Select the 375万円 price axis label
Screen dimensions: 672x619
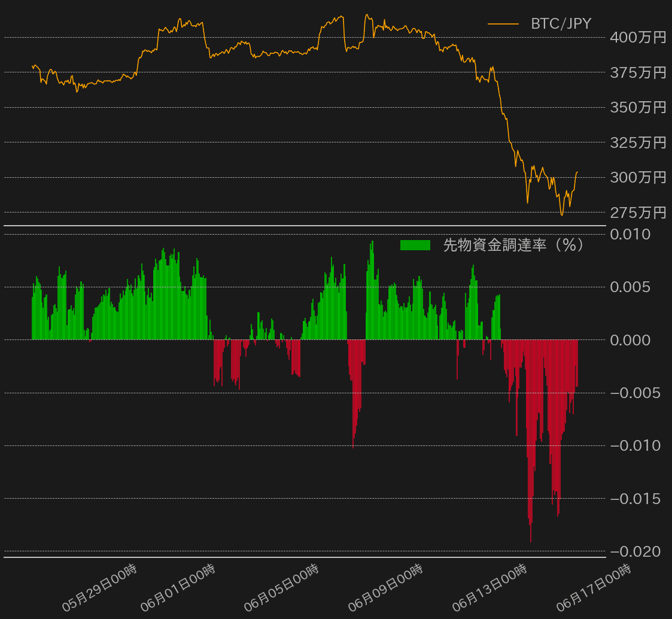638,73
